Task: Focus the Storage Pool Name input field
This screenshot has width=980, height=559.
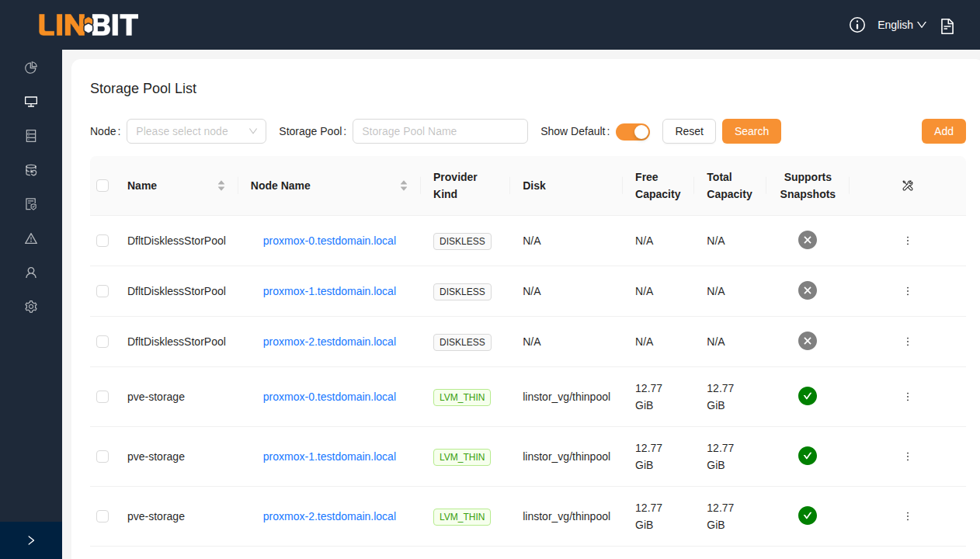Action: 440,131
